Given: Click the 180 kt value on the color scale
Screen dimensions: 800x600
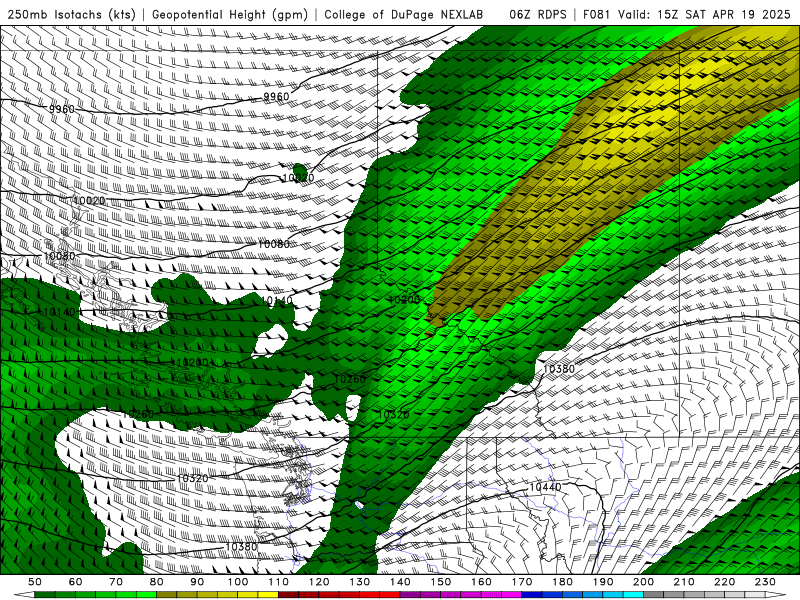Looking at the screenshot, I should coord(562,582).
